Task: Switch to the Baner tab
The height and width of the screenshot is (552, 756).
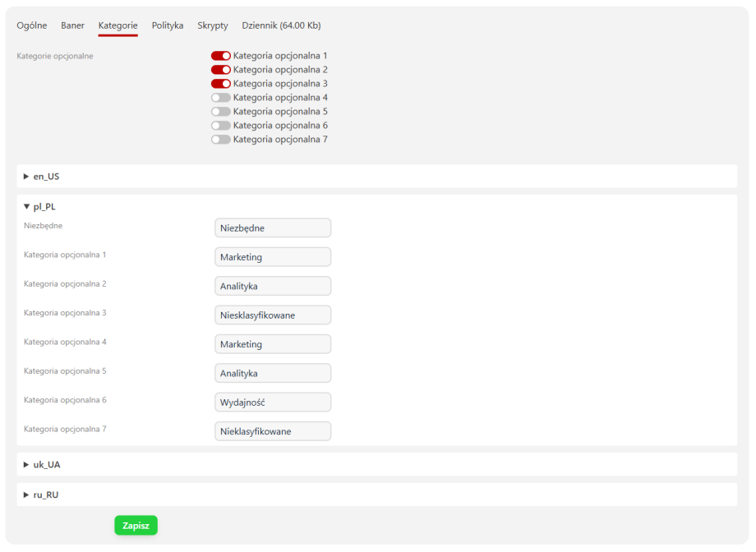Action: pos(72,25)
